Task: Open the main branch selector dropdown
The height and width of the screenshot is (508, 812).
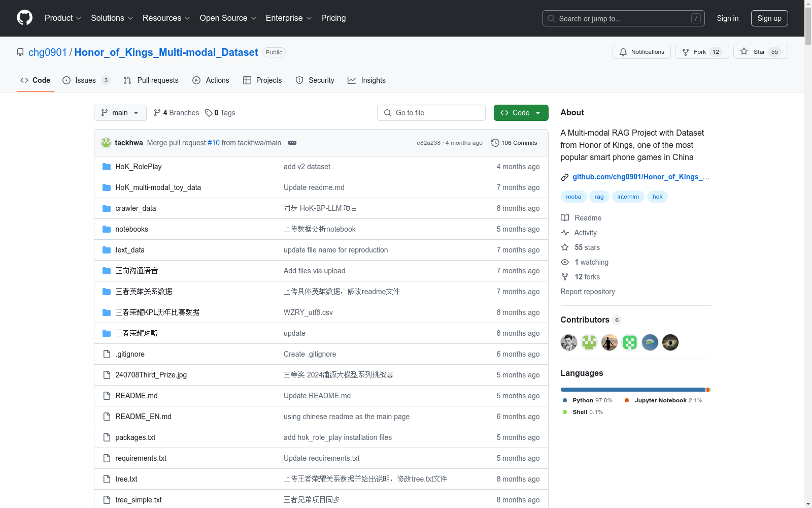Action: pyautogui.click(x=120, y=113)
